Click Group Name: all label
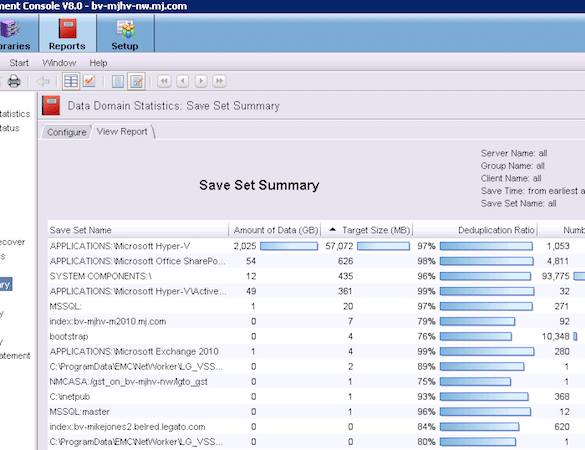Viewport: 585px width, 450px height. [x=512, y=166]
